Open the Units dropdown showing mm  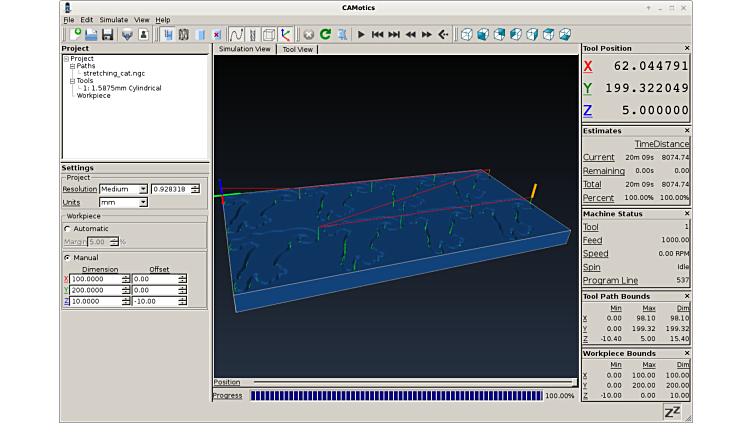coord(123,202)
